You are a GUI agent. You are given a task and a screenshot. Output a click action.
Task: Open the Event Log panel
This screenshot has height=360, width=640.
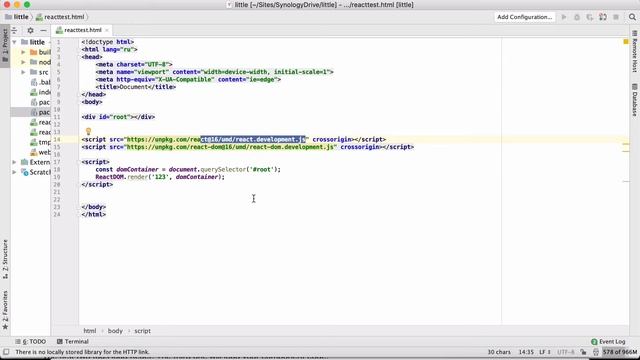click(x=608, y=342)
